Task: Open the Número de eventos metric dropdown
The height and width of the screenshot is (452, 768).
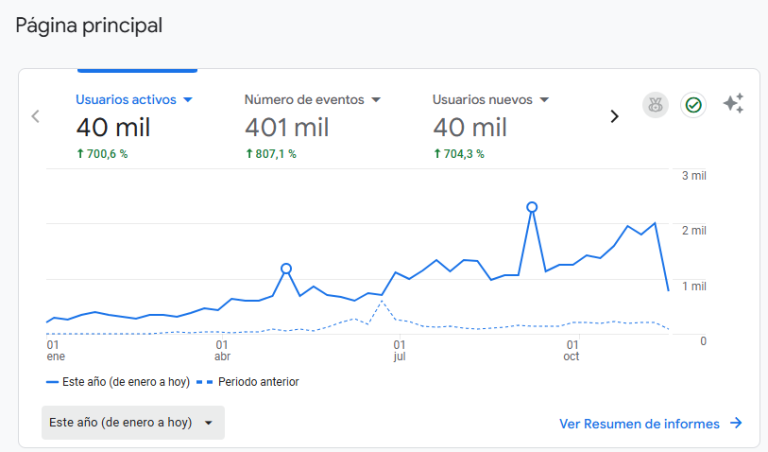Action: (x=312, y=99)
